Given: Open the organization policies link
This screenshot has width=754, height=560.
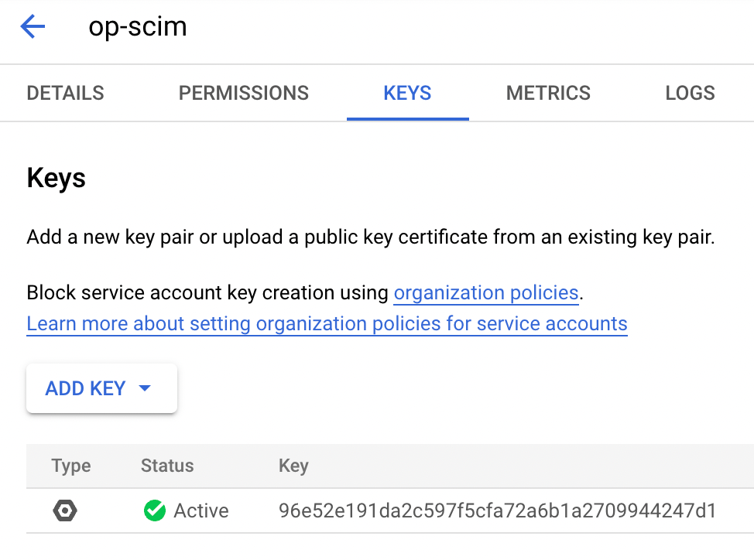Looking at the screenshot, I should pos(486,293).
